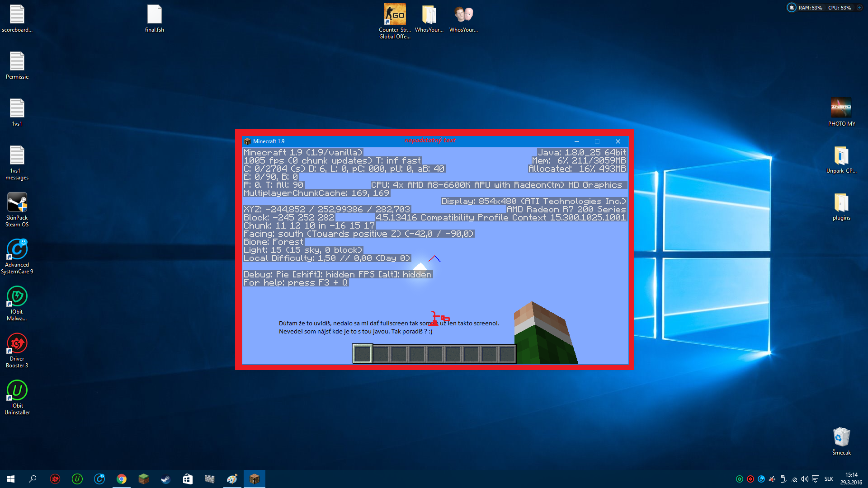Viewport: 868px width, 488px height.
Task: Select the ninth Minecraft hotbar slot
Action: point(507,354)
